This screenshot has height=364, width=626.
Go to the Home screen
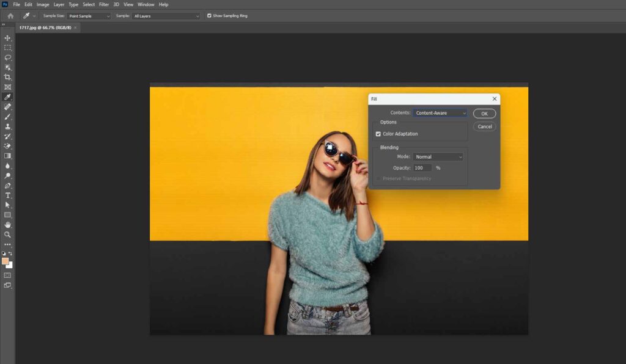click(11, 16)
